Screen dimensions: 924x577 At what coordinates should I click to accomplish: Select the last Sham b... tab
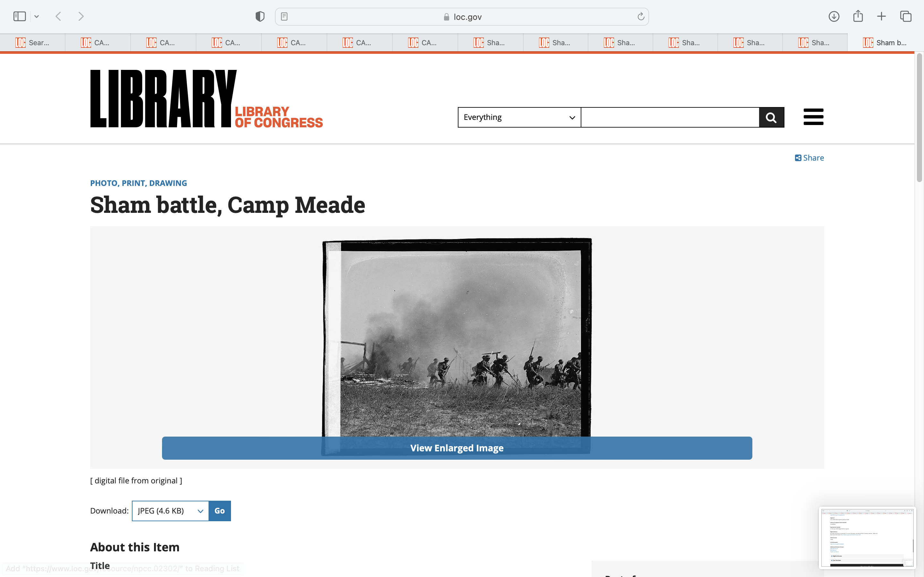[884, 43]
